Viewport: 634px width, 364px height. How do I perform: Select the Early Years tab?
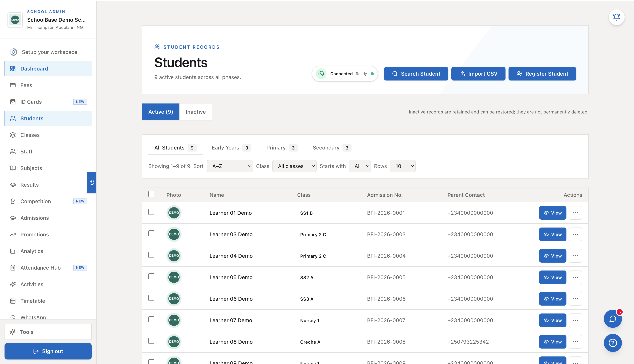(x=231, y=148)
